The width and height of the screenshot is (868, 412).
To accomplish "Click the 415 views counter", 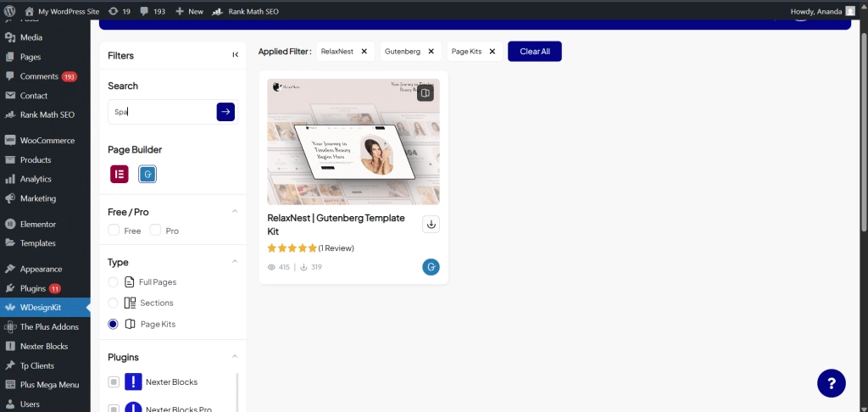I will click(278, 267).
